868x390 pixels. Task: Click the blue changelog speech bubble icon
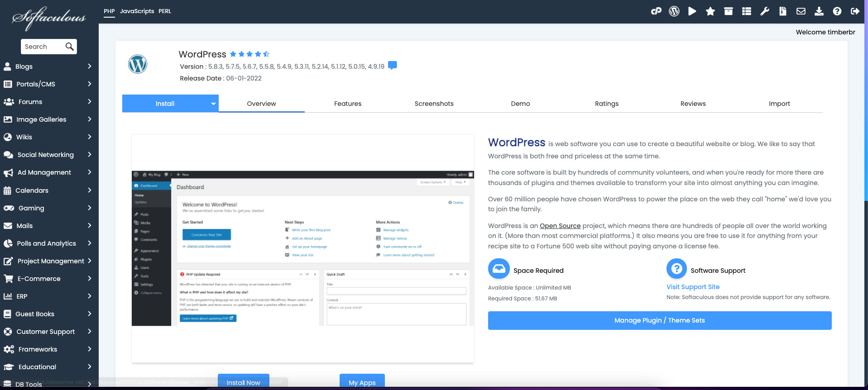(x=393, y=66)
